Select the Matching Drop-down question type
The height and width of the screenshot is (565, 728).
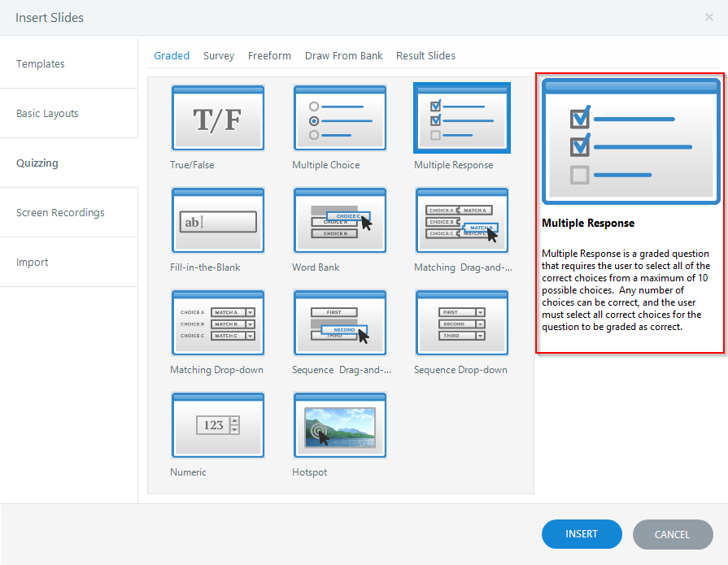coord(217,323)
